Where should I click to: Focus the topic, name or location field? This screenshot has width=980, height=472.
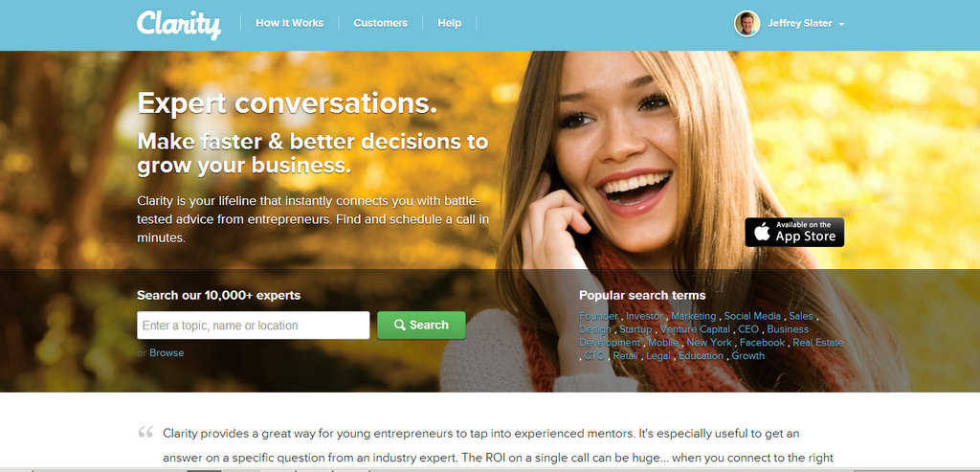point(253,326)
